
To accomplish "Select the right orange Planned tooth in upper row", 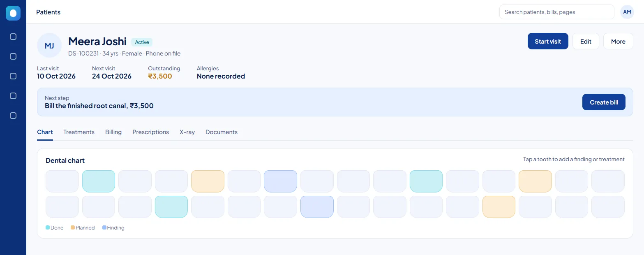I will click(x=535, y=181).
